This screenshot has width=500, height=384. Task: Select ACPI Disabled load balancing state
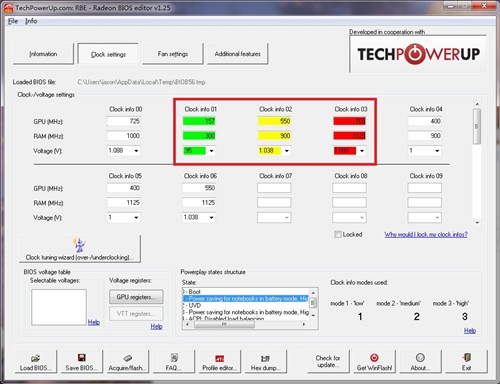click(x=246, y=318)
